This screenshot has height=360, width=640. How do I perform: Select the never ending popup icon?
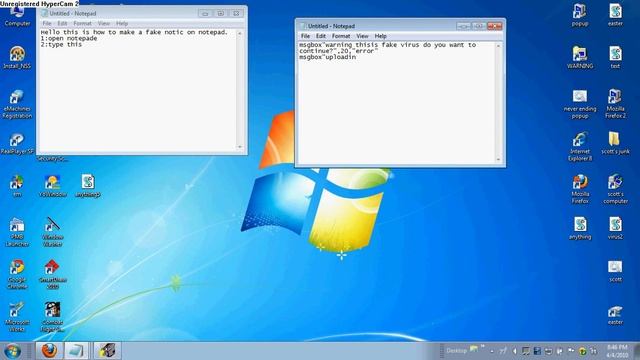580,104
